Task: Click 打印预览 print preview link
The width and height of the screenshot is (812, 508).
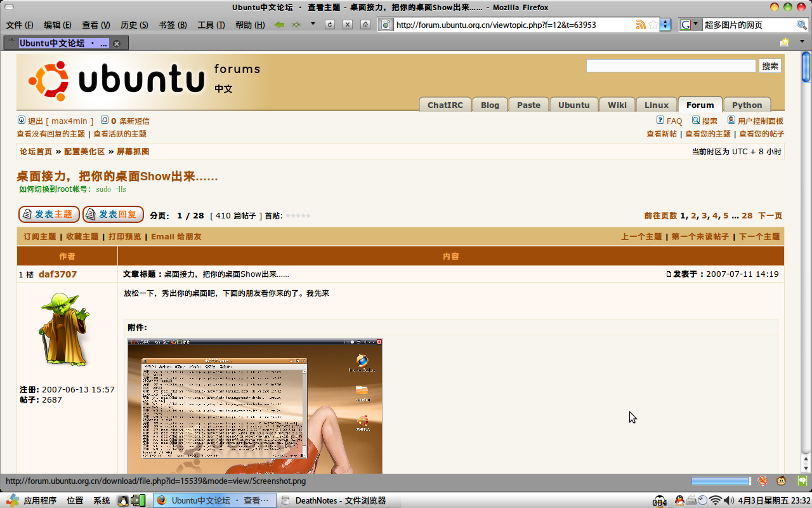Action: (x=125, y=236)
